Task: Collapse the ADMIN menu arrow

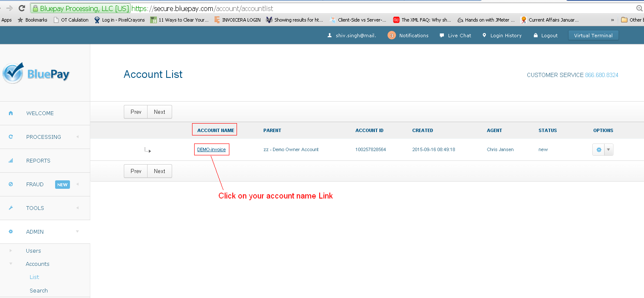Action: point(77,232)
